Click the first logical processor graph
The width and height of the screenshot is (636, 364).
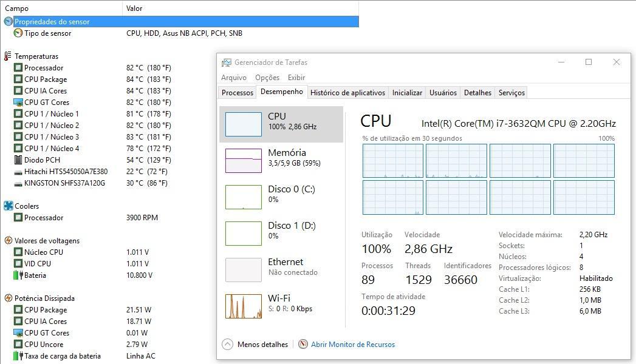392,161
